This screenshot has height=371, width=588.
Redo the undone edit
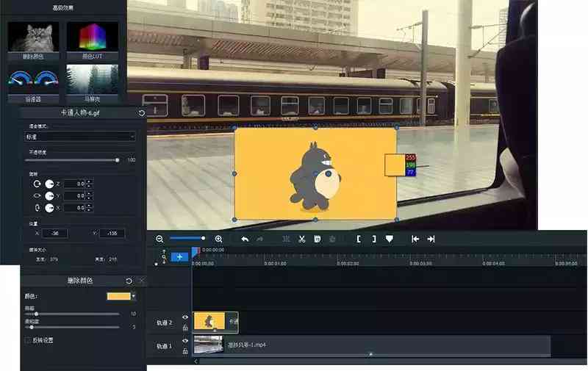point(260,239)
